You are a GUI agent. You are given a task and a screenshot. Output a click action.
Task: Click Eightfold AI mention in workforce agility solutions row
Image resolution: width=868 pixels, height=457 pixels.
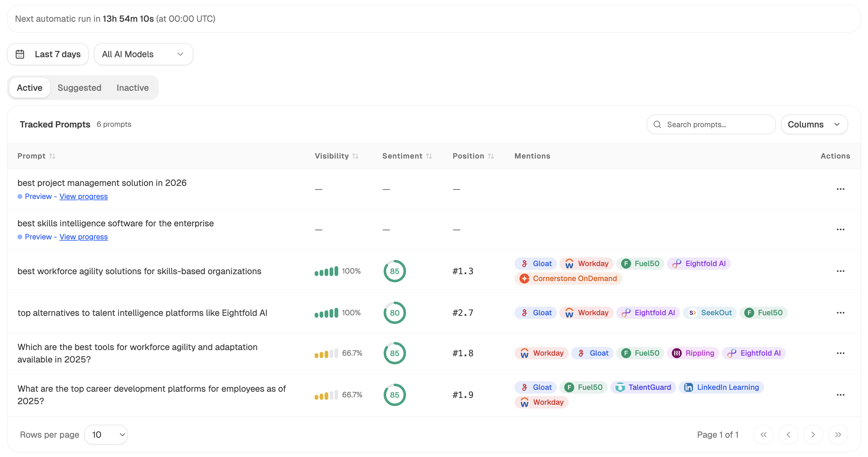click(699, 264)
